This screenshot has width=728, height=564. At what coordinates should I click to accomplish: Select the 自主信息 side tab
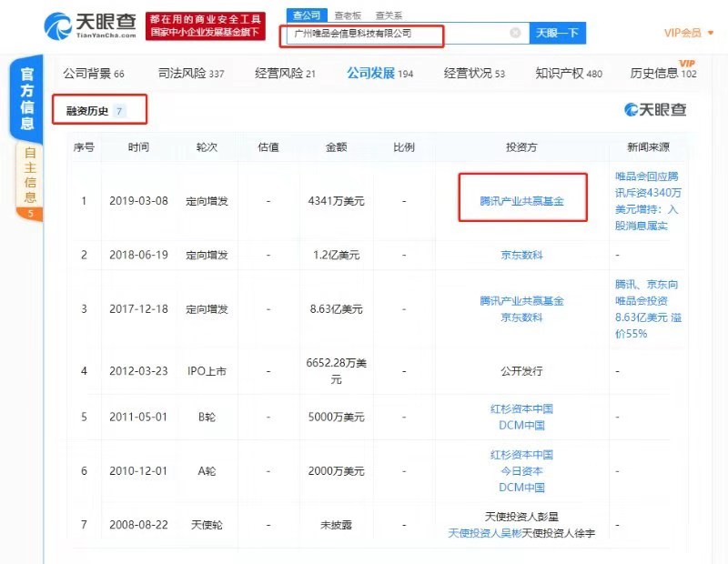[x=30, y=180]
